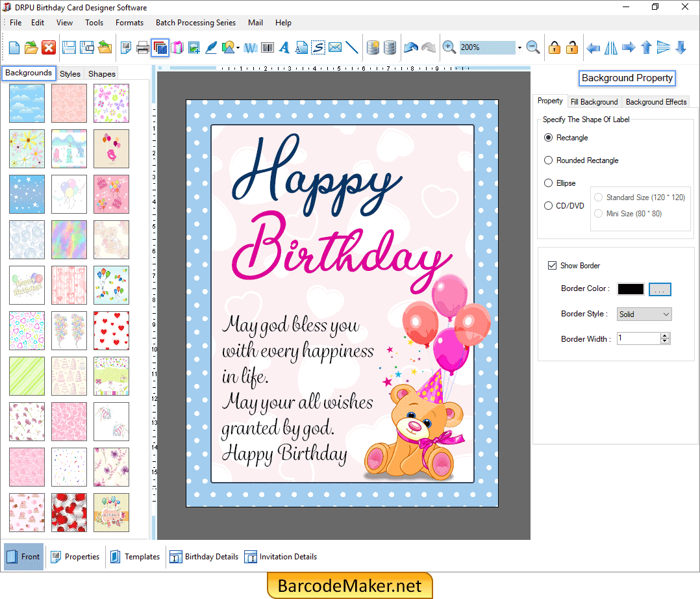Click the Border Width input field
This screenshot has width=700, height=599.
pos(639,338)
